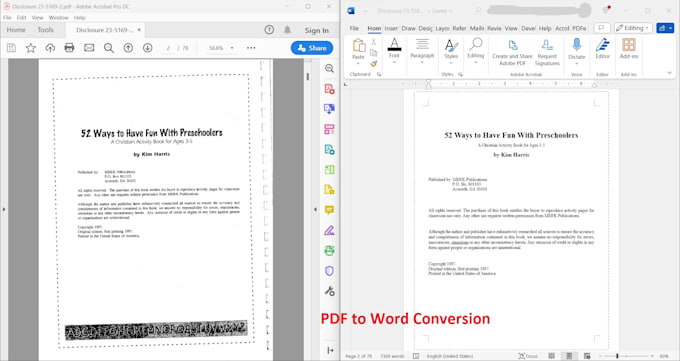The image size is (680, 361).
Task: Open the Window menu in Acrobat
Action: [59, 18]
